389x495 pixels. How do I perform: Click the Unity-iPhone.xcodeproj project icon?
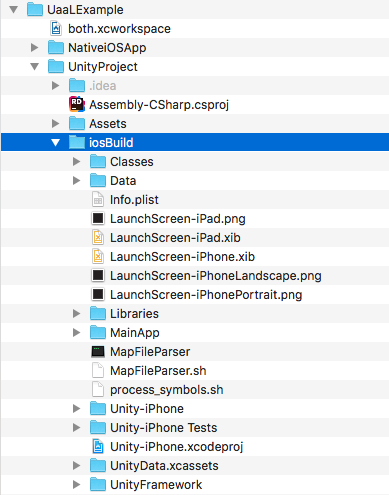click(98, 446)
